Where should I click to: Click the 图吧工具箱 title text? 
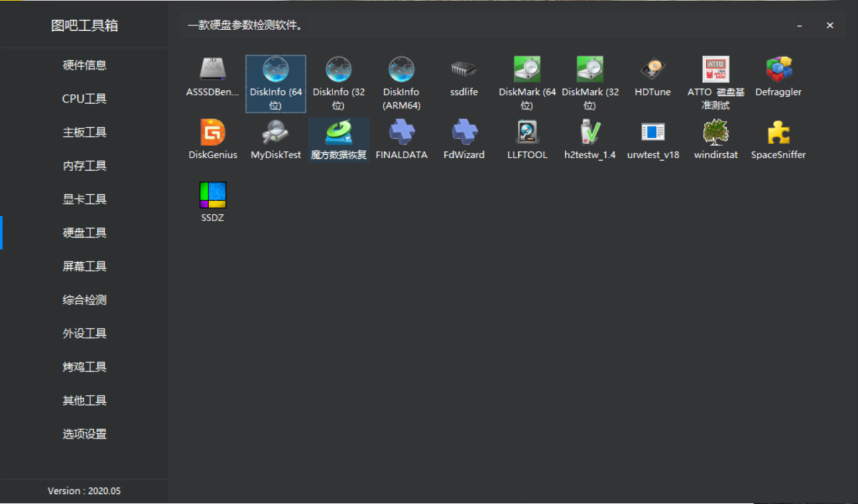point(84,25)
